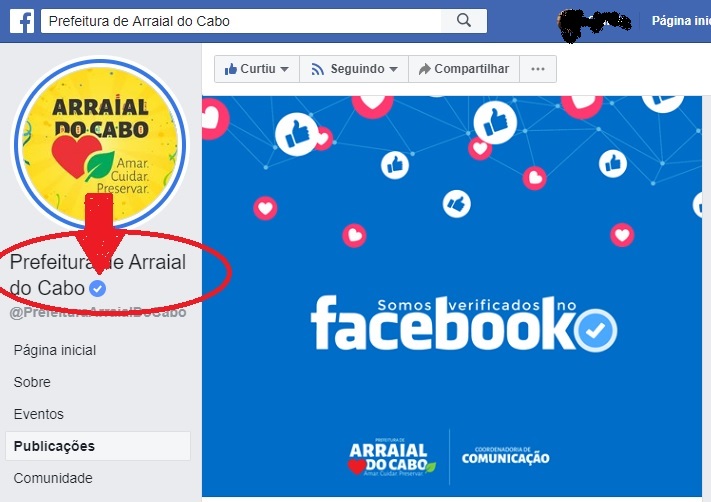Click the search field with Prefeitura text
Screen dimensions: 711x502
pyautogui.click(x=241, y=21)
